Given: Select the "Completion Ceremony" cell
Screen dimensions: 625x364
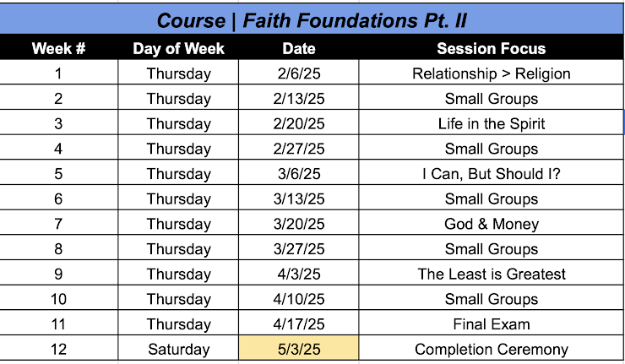Looking at the screenshot, I should tap(491, 350).
